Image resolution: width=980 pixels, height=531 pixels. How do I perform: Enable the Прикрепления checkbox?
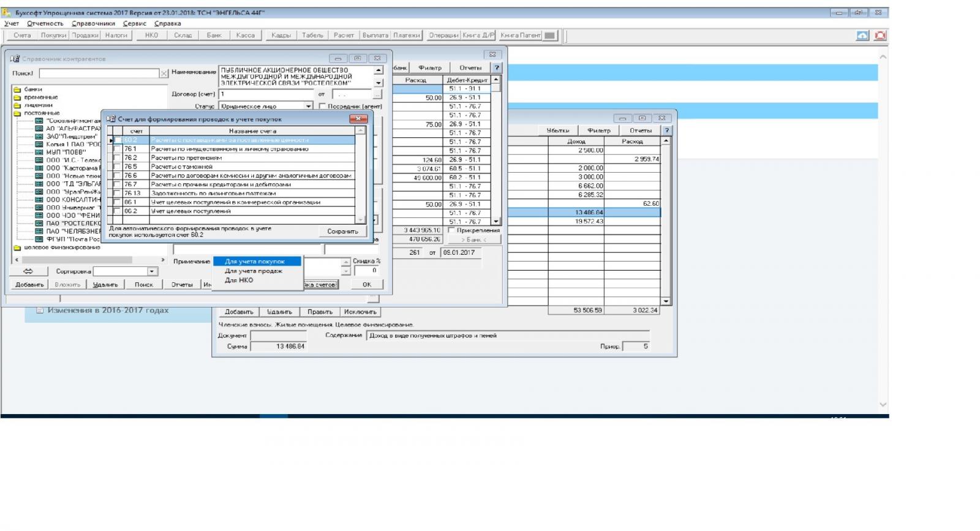pos(451,230)
